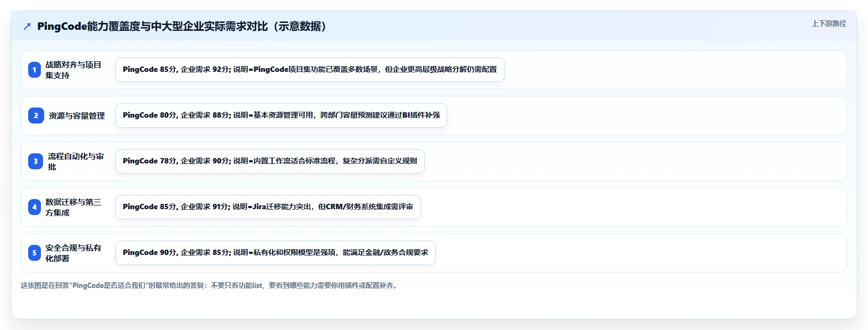The image size is (868, 330).
Task: Click the box PingCode 80分, 企业需求 88分
Action: click(281, 115)
